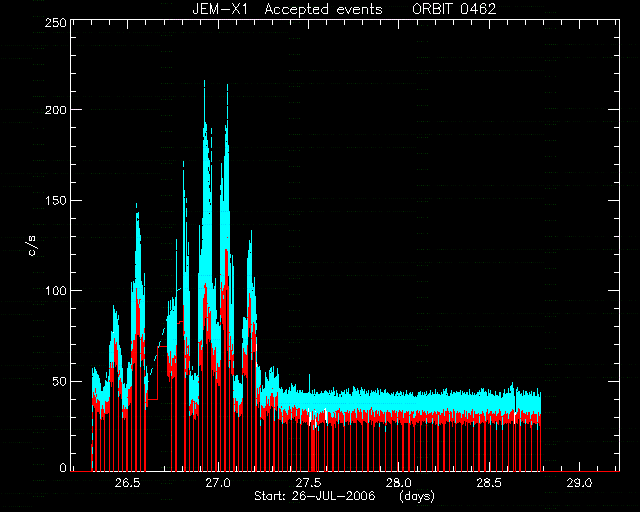Viewport: 640px width, 512px height.
Task: Click the 27.5 x-axis tick label
Action: pos(308,483)
